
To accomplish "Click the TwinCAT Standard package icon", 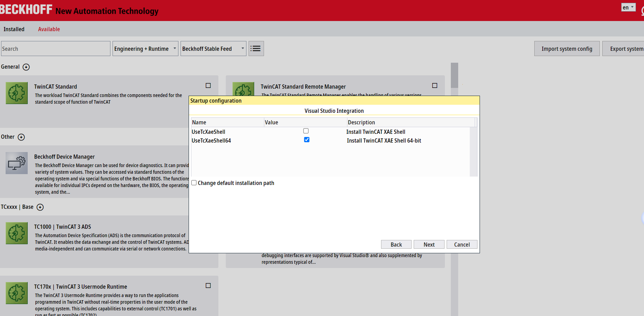I will 16,93.
